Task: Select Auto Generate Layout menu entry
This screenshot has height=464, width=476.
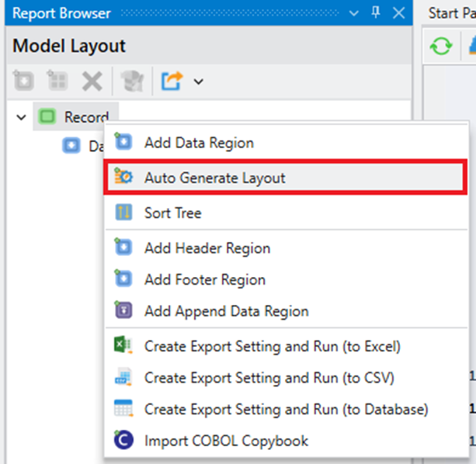Action: [x=214, y=178]
